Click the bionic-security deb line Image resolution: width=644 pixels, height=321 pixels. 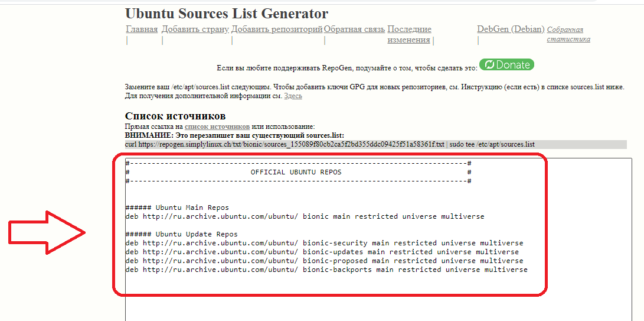325,243
